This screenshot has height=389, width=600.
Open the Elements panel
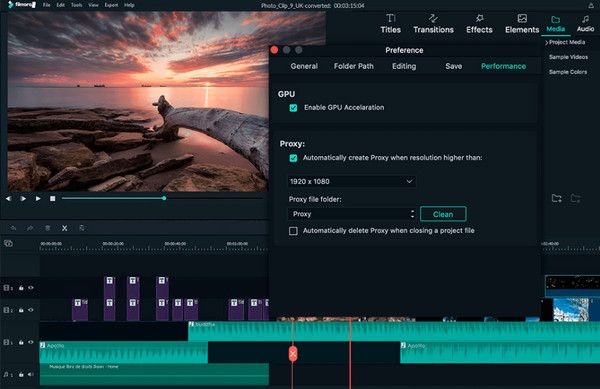(522, 24)
